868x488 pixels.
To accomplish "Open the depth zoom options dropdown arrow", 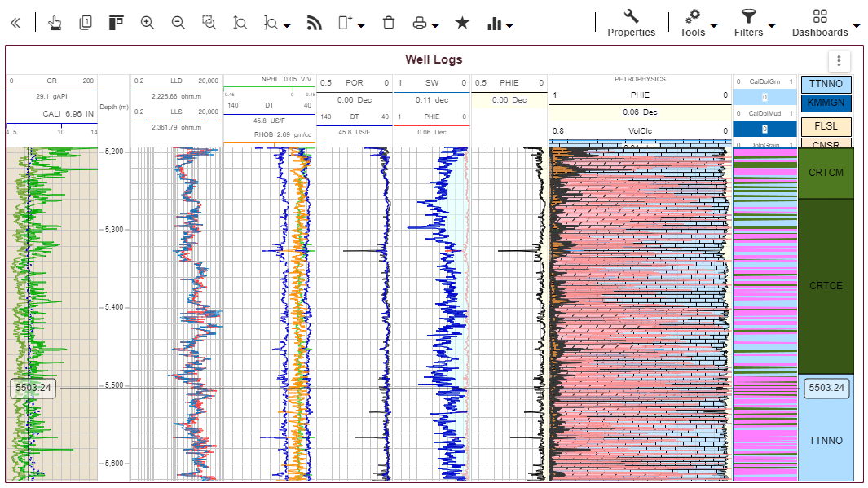I will (287, 25).
